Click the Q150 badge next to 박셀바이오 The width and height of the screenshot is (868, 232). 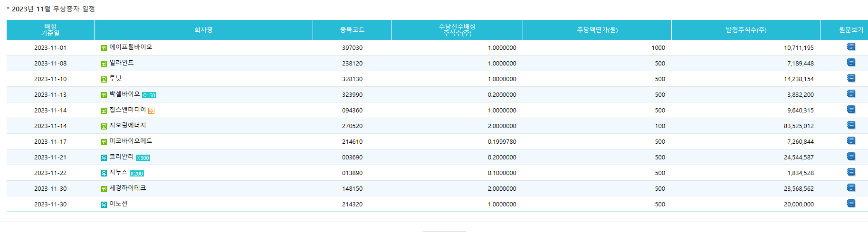[149, 95]
